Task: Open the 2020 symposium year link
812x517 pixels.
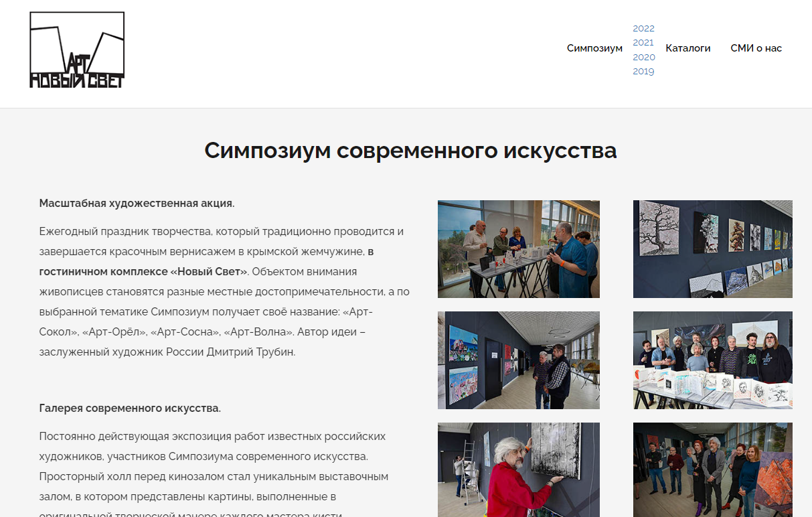Action: [643, 57]
